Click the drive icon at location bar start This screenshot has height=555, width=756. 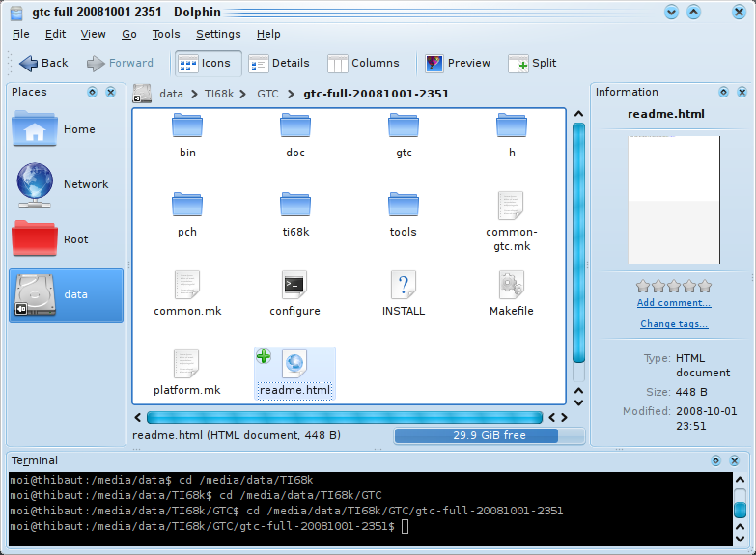(x=142, y=93)
